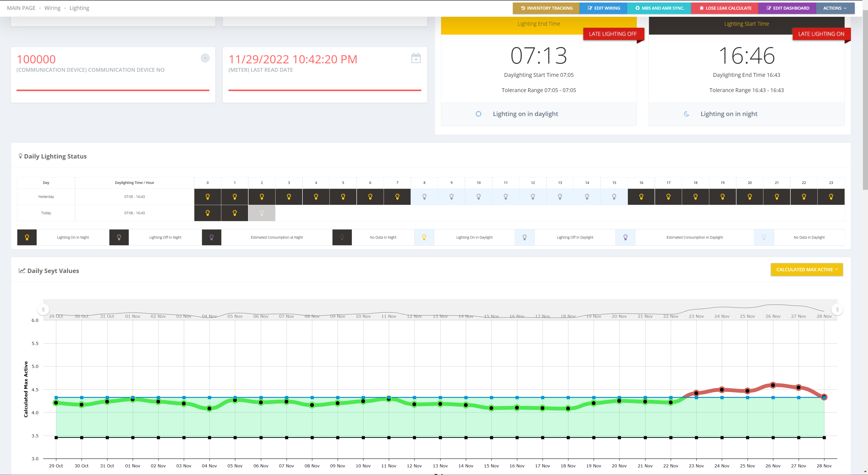Click the sun icon beside Lighting on in daylight
The width and height of the screenshot is (868, 475).
478,114
